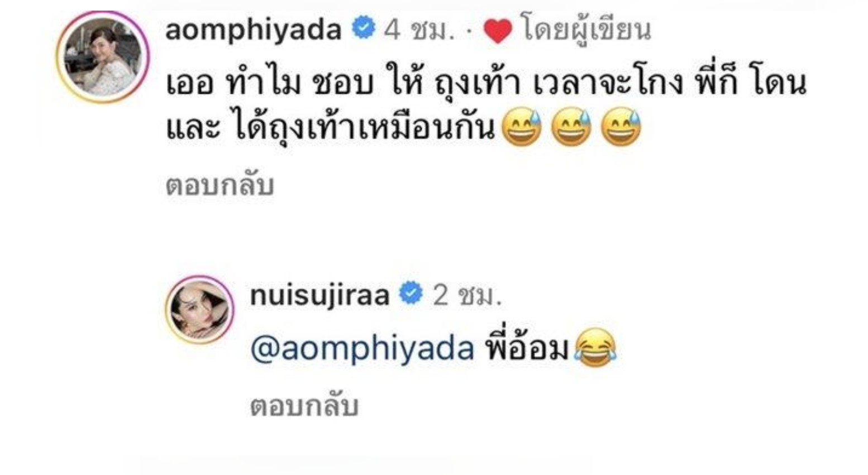Click the tears-of-joy emoji in reply

click(595, 348)
